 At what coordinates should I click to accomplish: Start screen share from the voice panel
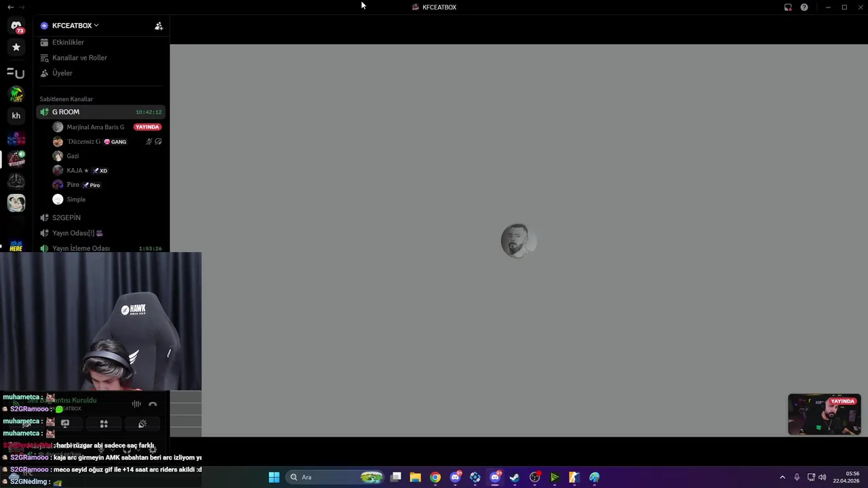(x=65, y=424)
